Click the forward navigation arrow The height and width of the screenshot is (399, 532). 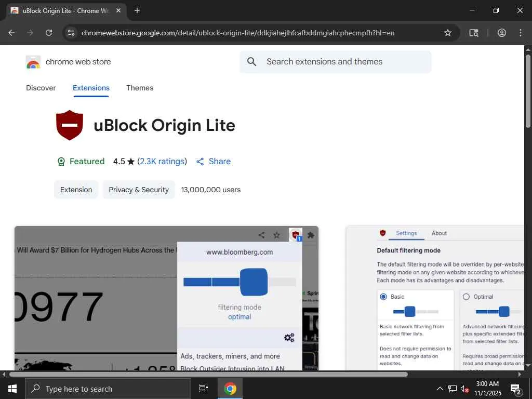30,33
